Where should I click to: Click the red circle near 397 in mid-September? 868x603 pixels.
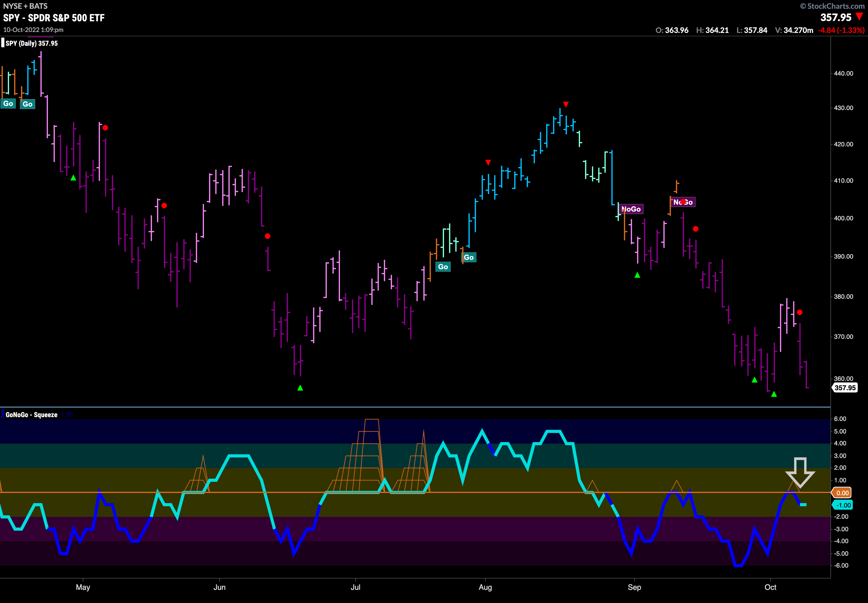(x=695, y=229)
